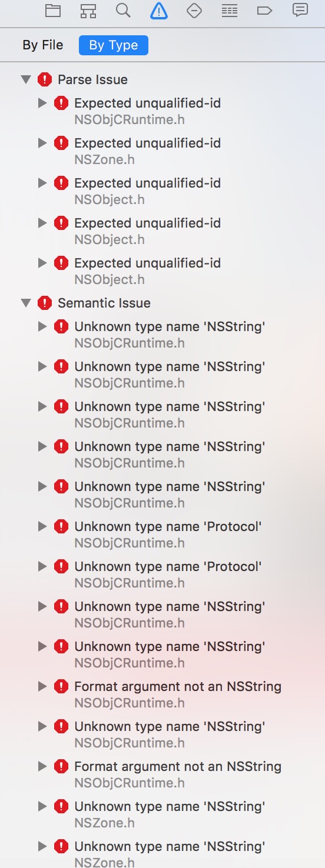Collapse the Semantic Issue group
This screenshot has width=325, height=868.
pyautogui.click(x=26, y=303)
